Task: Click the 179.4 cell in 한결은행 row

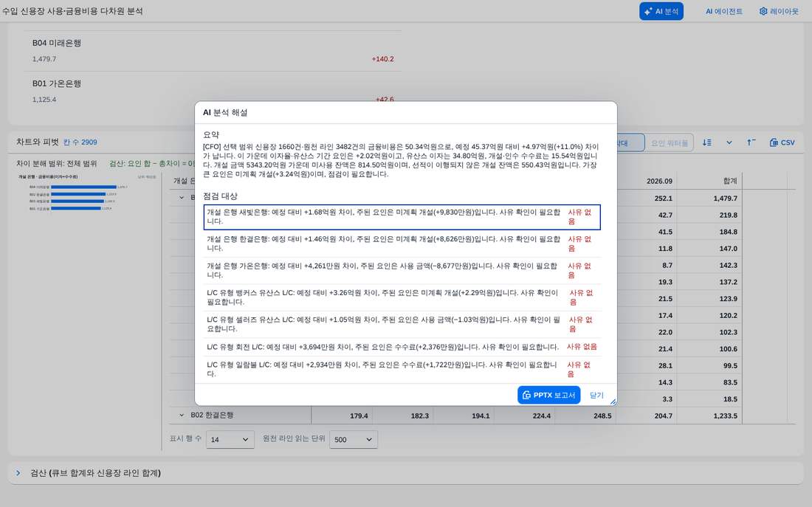Action: point(359,415)
